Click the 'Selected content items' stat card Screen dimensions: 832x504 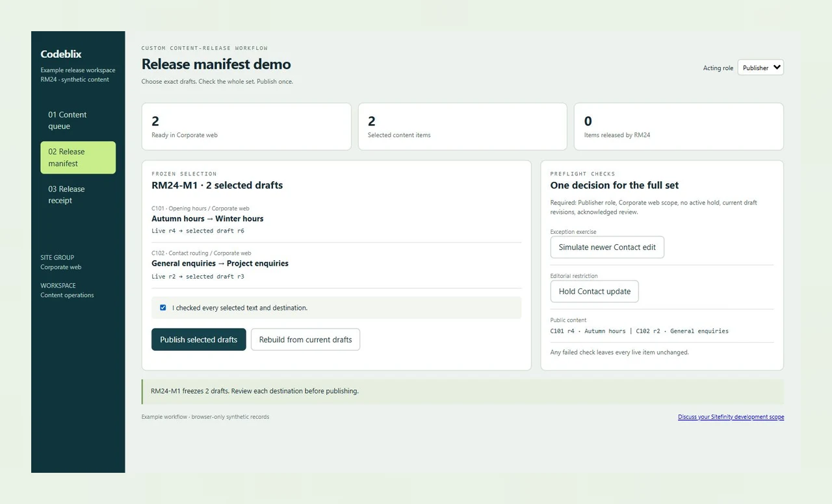click(462, 127)
